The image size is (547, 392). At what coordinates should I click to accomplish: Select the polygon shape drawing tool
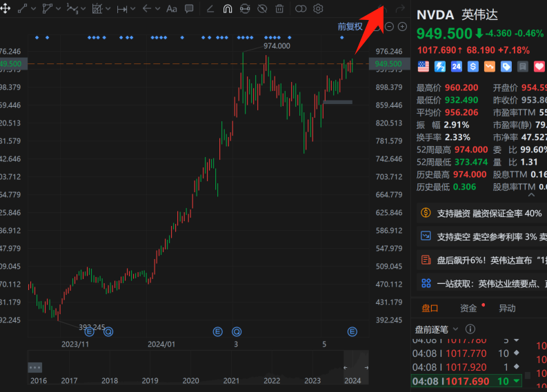(47, 9)
